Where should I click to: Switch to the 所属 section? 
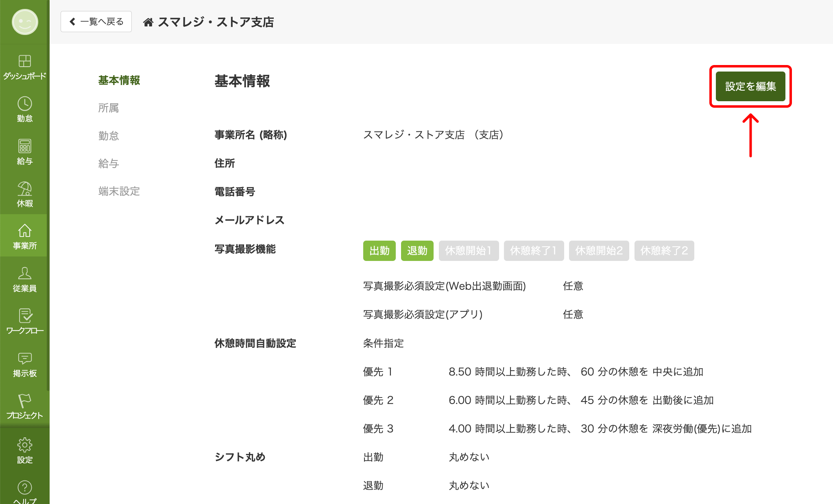click(109, 108)
